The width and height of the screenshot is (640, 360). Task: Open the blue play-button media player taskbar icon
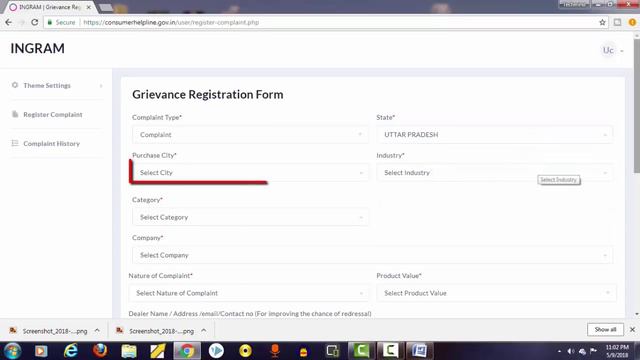[x=216, y=351]
